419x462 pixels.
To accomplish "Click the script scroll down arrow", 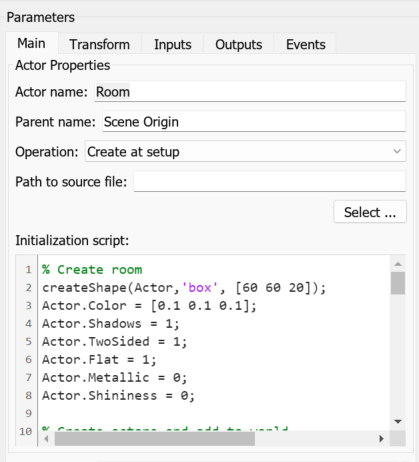I will [x=398, y=422].
